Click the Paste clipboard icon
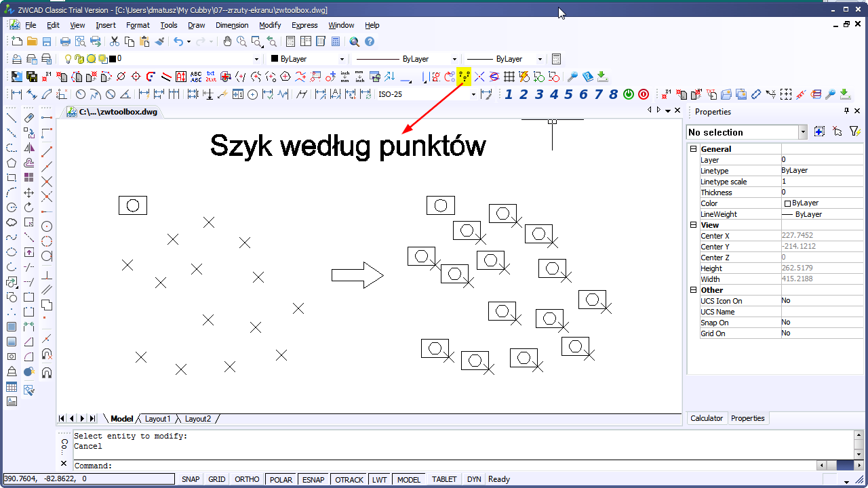Image resolution: width=868 pixels, height=488 pixels. click(x=144, y=42)
